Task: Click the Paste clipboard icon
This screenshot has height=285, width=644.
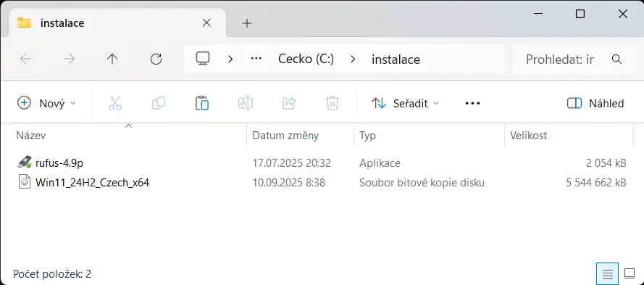Action: point(202,103)
